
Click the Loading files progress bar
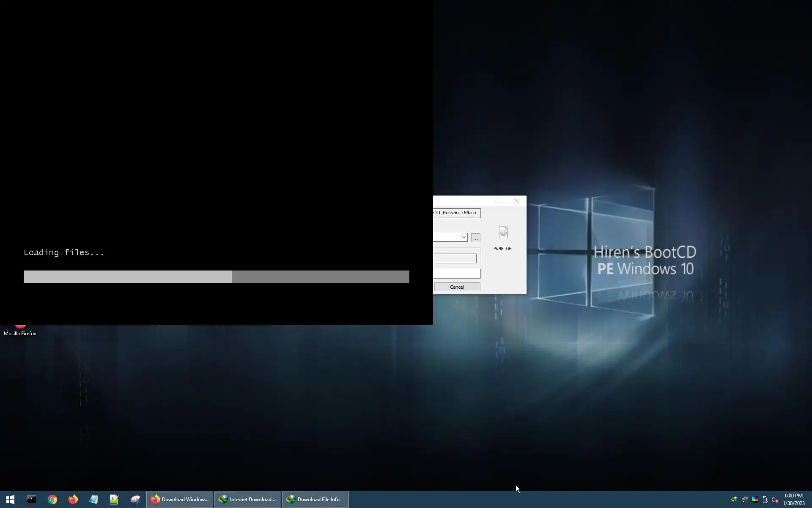click(216, 277)
